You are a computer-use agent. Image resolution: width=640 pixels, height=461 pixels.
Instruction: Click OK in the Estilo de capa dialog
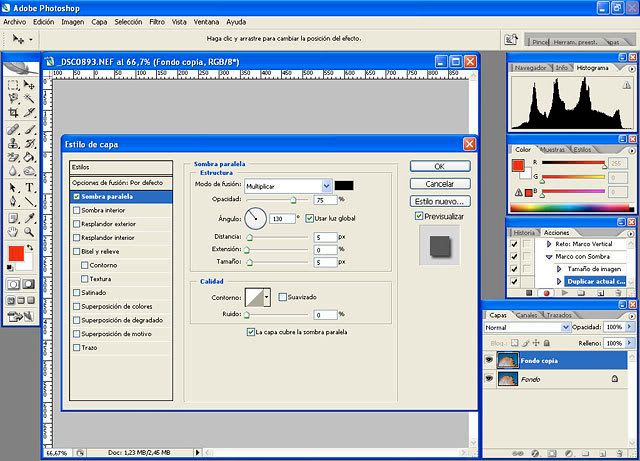[440, 166]
